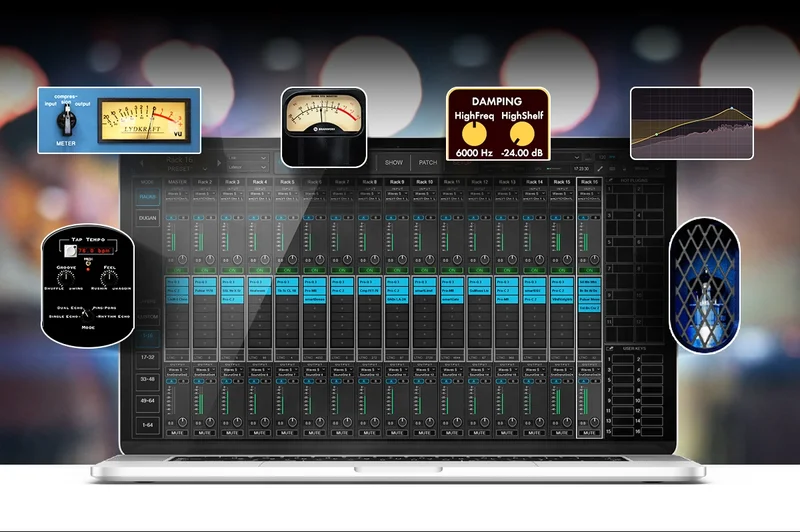Click the microphone grille plugin thumbnail
The image size is (800, 532).
pyautogui.click(x=705, y=286)
